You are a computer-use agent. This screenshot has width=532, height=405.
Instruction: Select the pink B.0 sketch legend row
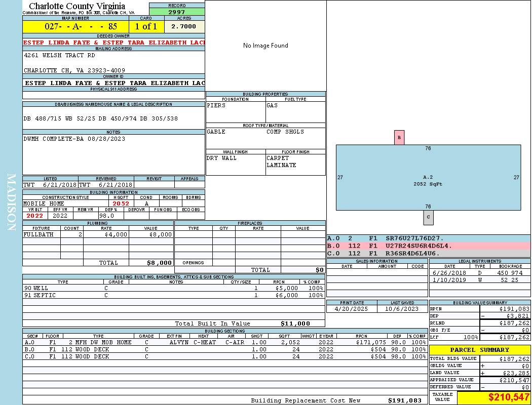(428, 246)
